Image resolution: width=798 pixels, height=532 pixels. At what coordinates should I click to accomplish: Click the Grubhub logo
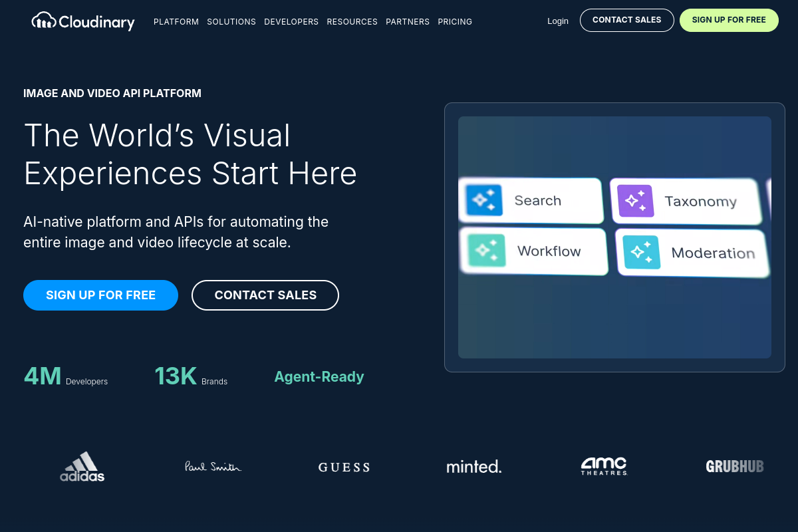tap(735, 467)
